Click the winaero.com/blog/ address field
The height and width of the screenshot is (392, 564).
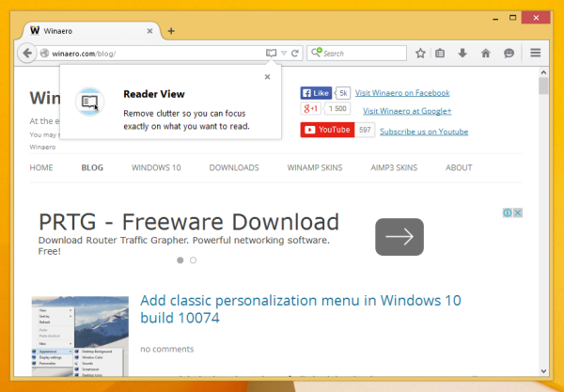(x=155, y=54)
